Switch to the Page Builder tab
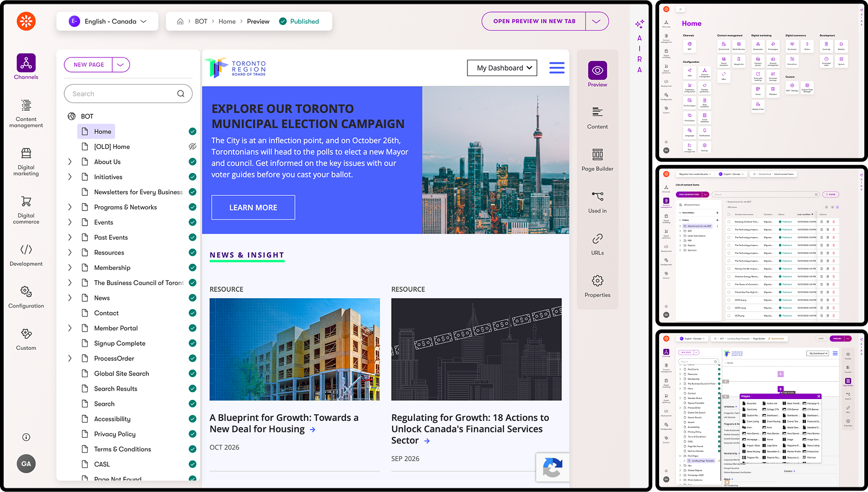This screenshot has width=868, height=492. [x=597, y=160]
